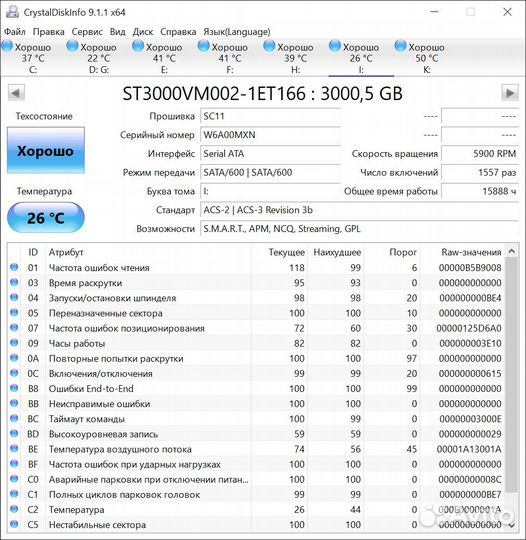Click status icon for Часы работы

(14, 343)
